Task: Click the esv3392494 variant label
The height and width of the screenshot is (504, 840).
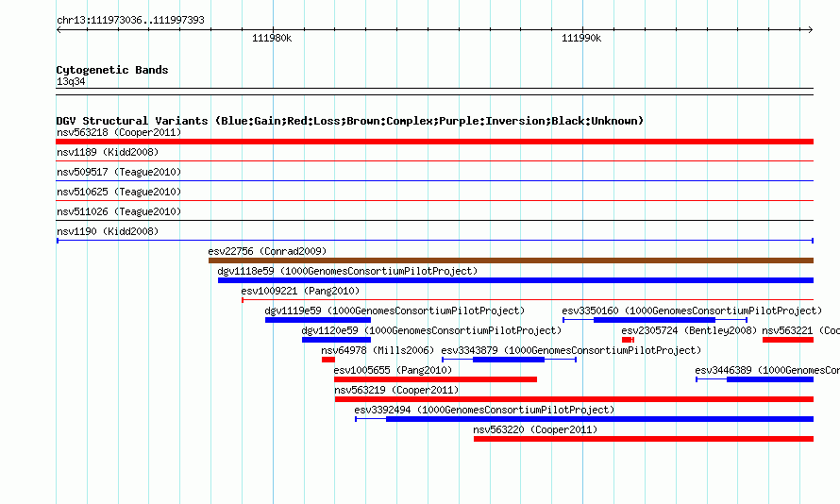Action: (x=484, y=410)
